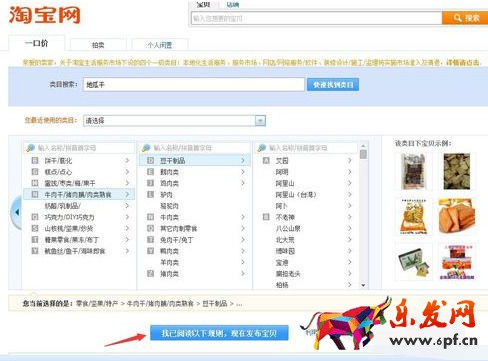Open the recently used category 请选择 dropdown
This screenshot has height=361, width=488.
click(174, 121)
